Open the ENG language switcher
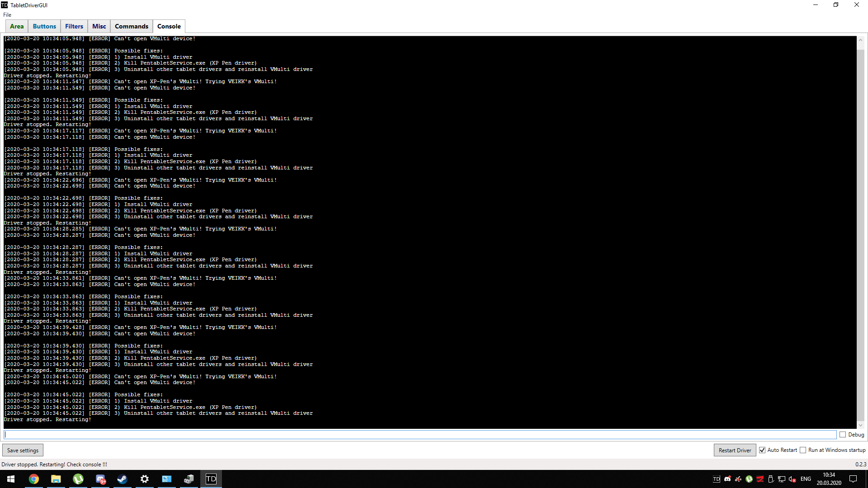The width and height of the screenshot is (868, 488). pos(806,479)
